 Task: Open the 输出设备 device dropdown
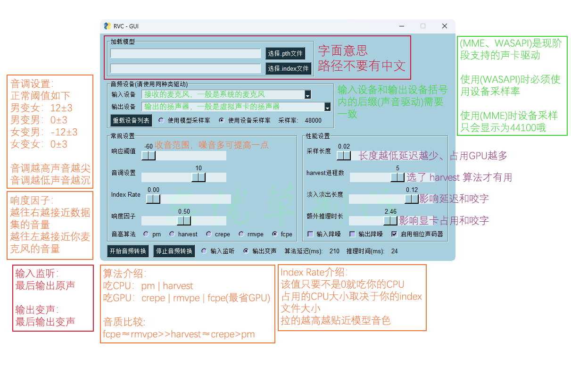pos(327,107)
